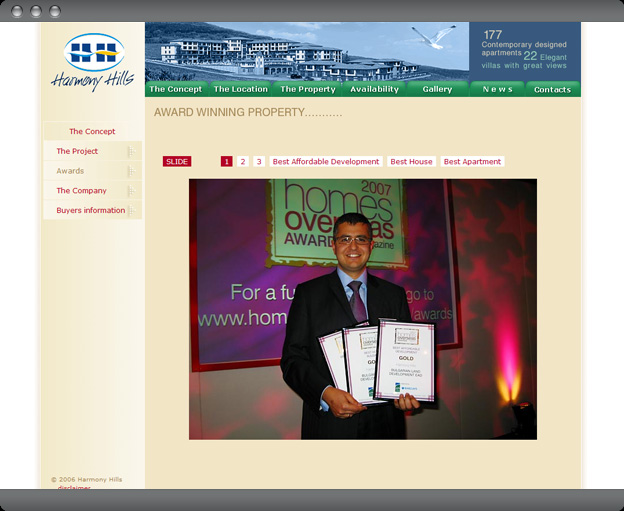Image resolution: width=624 pixels, height=511 pixels.
Task: Click the awards ceremony photo
Action: [363, 309]
